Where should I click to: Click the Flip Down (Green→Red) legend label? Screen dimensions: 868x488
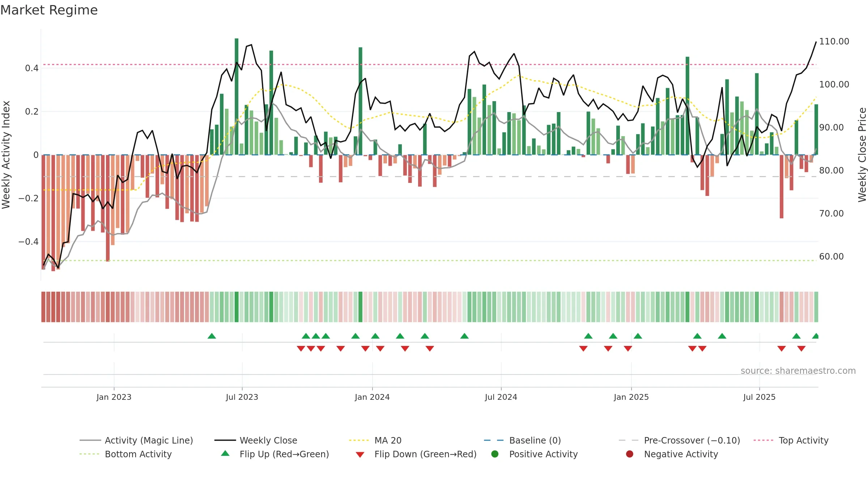[425, 454]
